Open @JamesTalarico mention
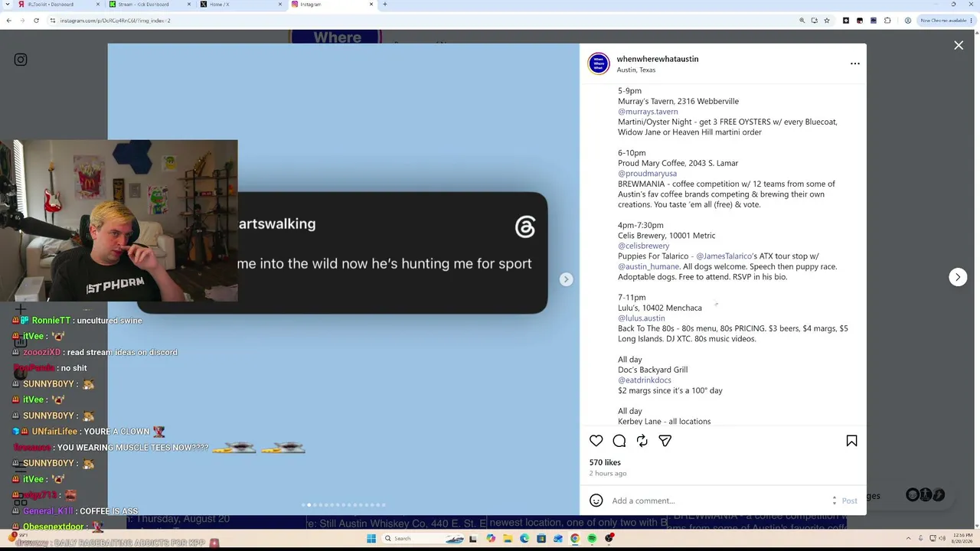The height and width of the screenshot is (551, 980). [724, 256]
